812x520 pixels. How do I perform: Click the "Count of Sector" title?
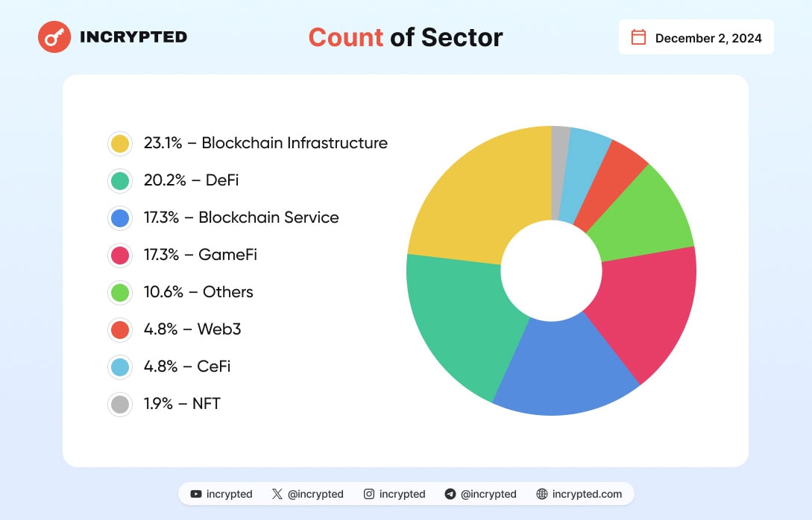point(406,37)
